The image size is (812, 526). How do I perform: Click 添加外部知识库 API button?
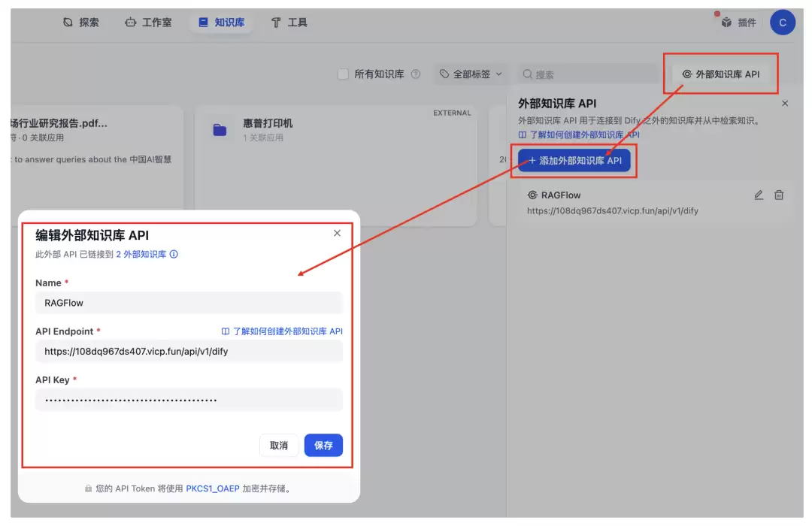[x=574, y=161]
